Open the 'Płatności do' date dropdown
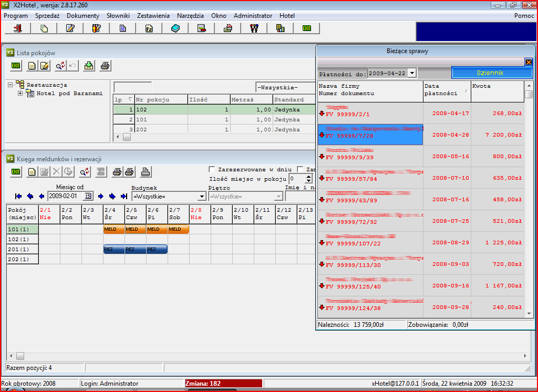The image size is (538, 392). [412, 73]
